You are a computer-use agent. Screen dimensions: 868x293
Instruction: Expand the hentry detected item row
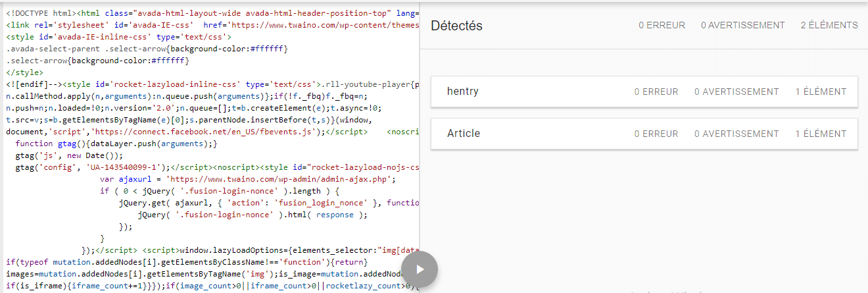[x=644, y=92]
